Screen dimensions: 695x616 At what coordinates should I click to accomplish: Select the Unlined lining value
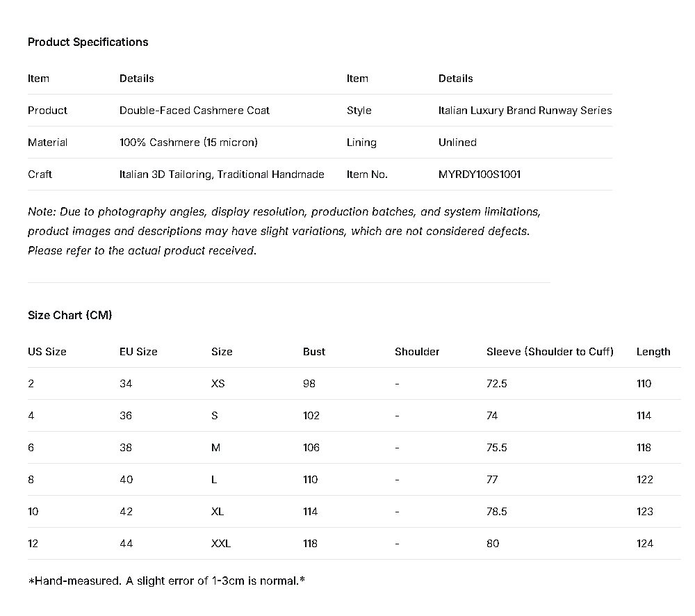click(457, 143)
